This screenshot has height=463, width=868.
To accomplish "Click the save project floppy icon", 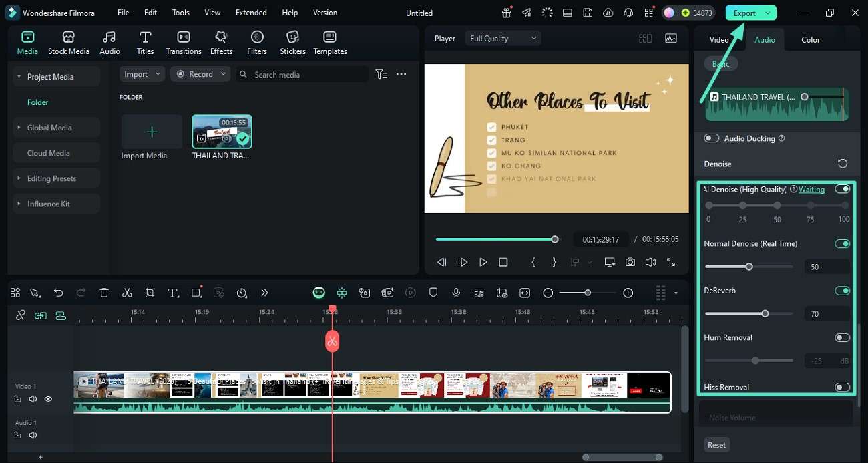I will 588,13.
